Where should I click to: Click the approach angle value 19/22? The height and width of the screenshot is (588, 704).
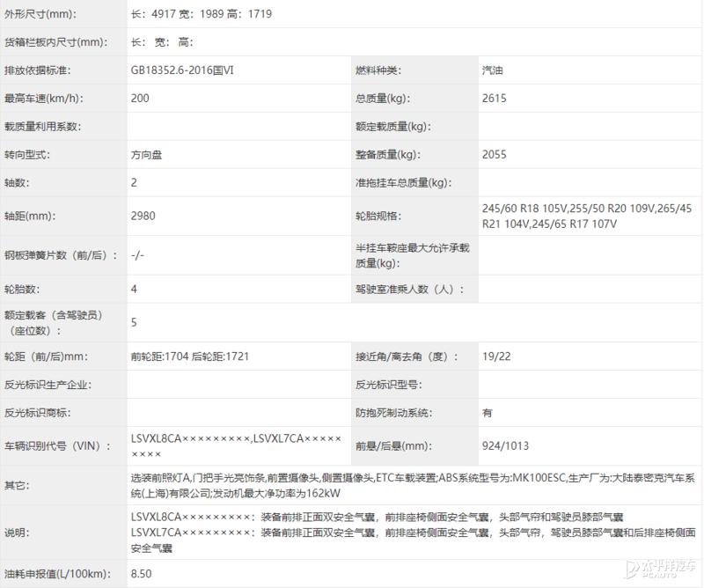click(495, 356)
